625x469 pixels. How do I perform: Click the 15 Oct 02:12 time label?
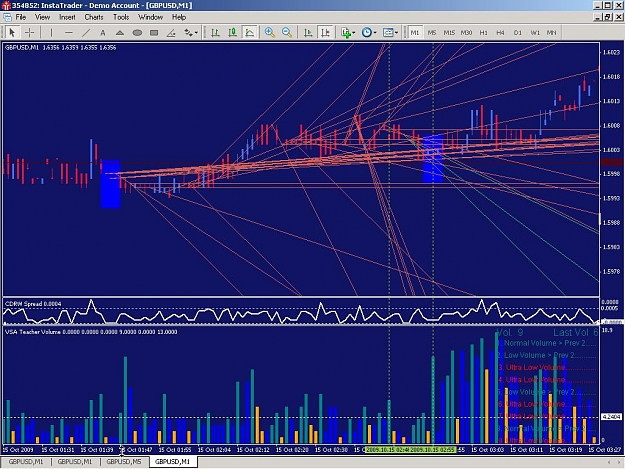(253, 449)
